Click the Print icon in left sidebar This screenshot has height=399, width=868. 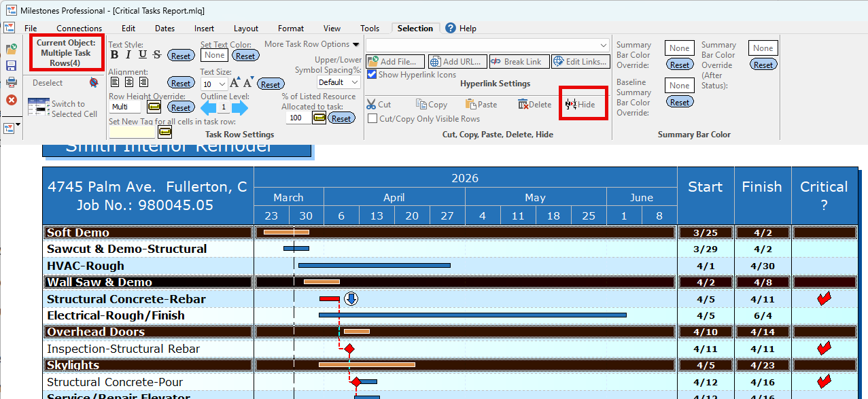click(x=11, y=82)
